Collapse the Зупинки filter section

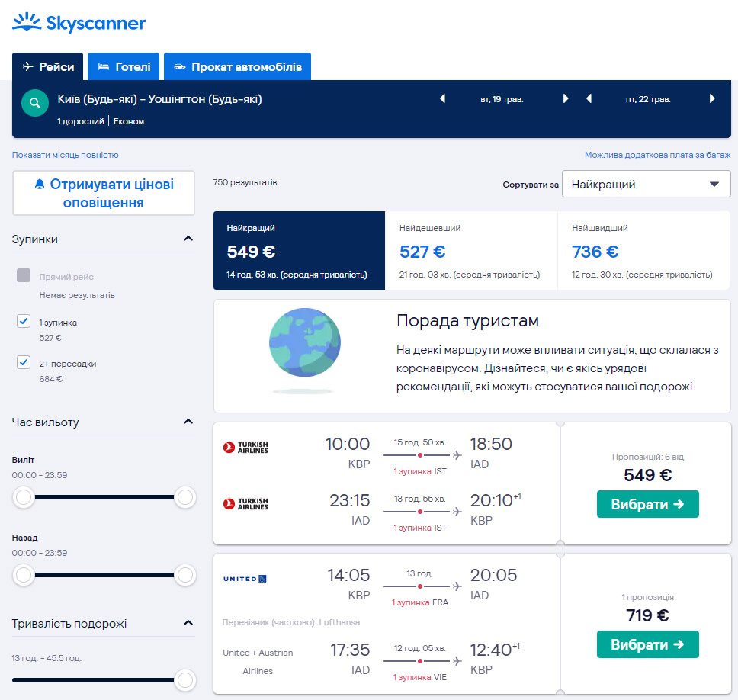(x=188, y=239)
